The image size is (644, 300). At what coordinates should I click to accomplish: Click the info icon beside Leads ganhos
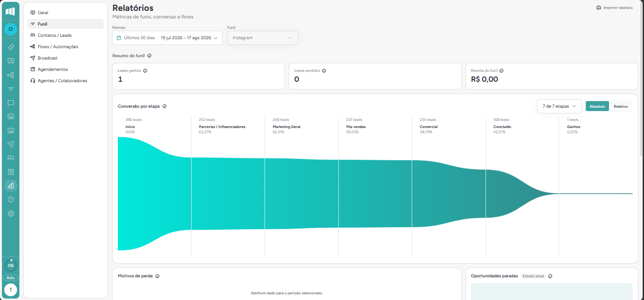click(145, 71)
